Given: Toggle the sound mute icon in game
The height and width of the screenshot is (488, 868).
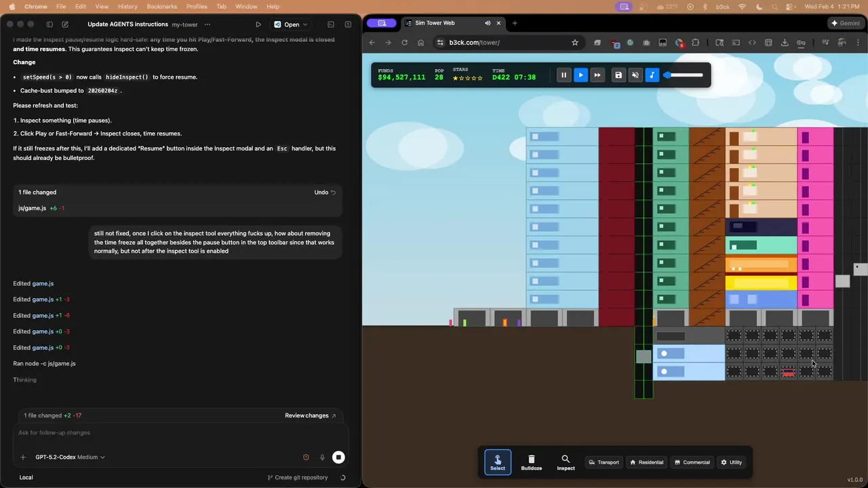Looking at the screenshot, I should click(x=635, y=75).
